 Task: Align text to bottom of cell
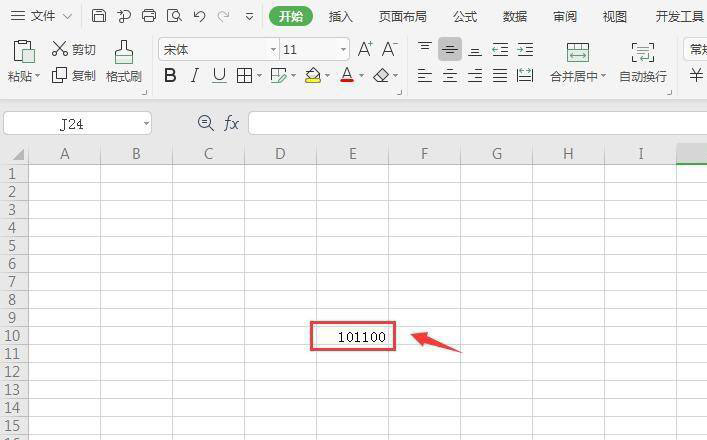coord(475,50)
